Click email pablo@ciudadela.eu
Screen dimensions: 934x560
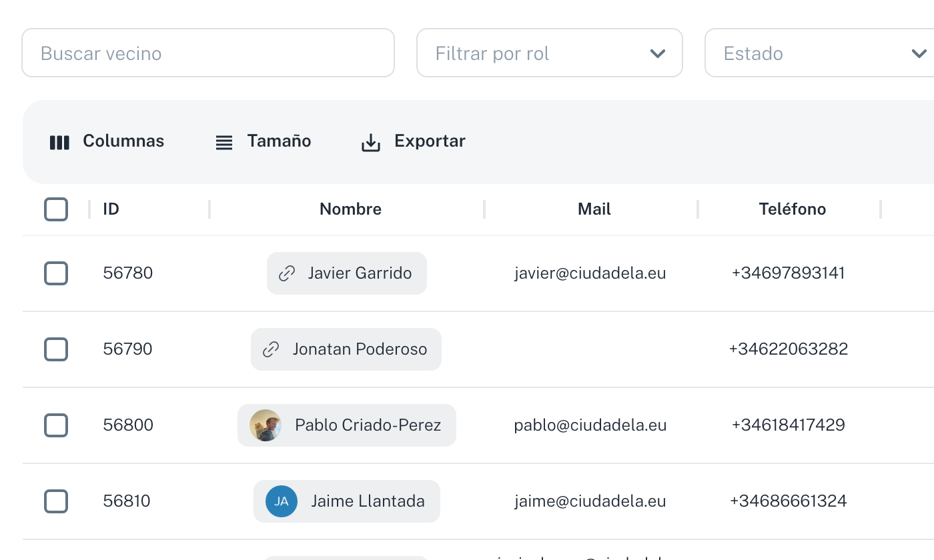590,425
